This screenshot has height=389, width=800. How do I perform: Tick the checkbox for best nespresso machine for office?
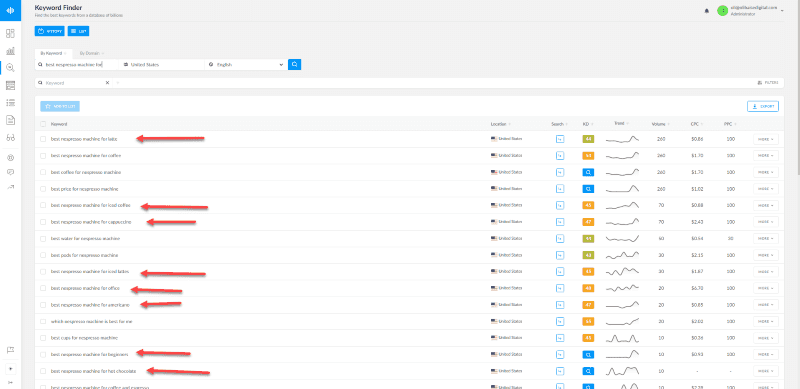pyautogui.click(x=43, y=288)
